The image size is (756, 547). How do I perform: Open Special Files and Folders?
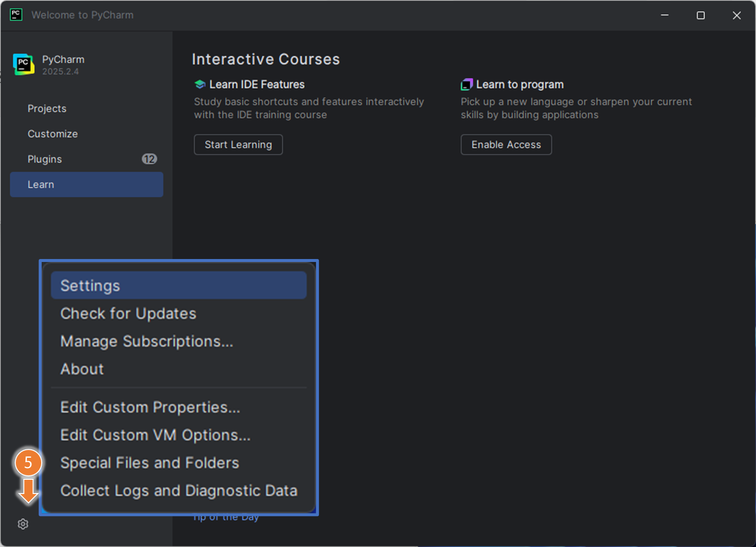point(179,463)
